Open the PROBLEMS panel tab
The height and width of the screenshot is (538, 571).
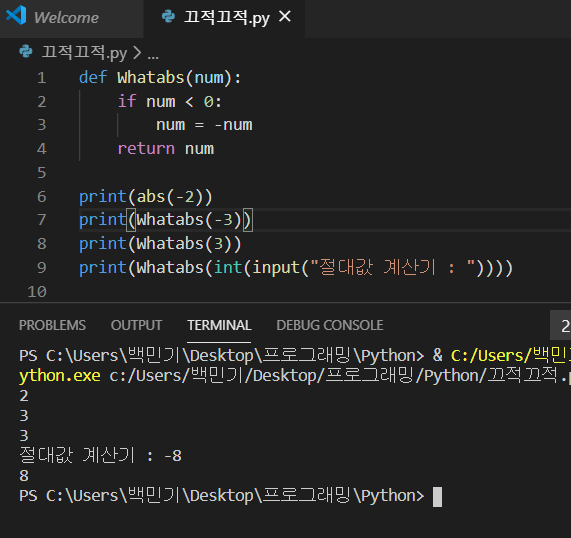[52, 325]
